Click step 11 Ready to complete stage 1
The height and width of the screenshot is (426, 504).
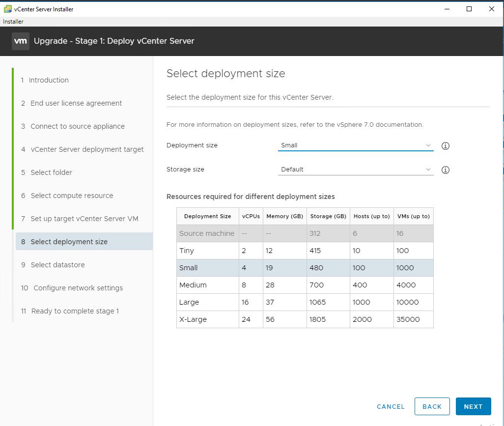[x=70, y=311]
